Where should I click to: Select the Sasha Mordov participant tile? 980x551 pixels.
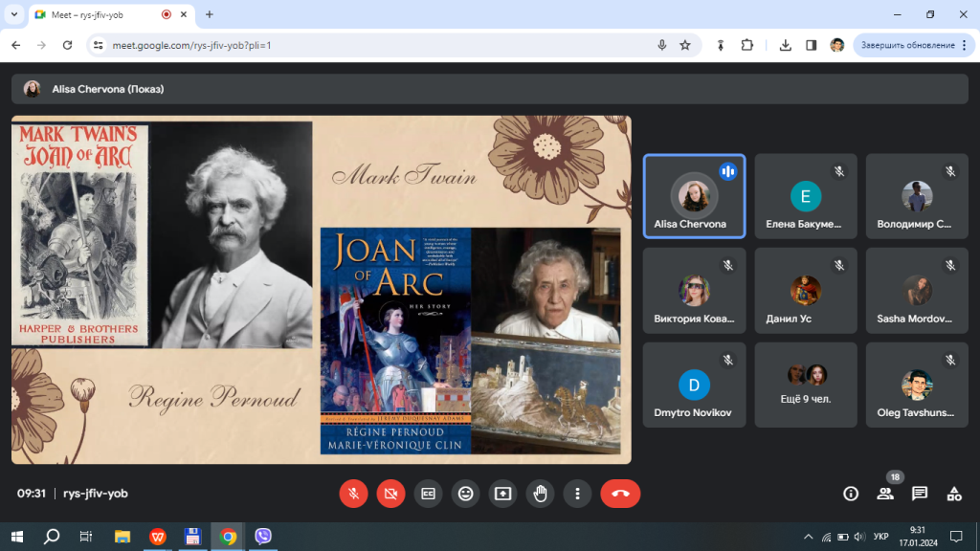(x=917, y=291)
